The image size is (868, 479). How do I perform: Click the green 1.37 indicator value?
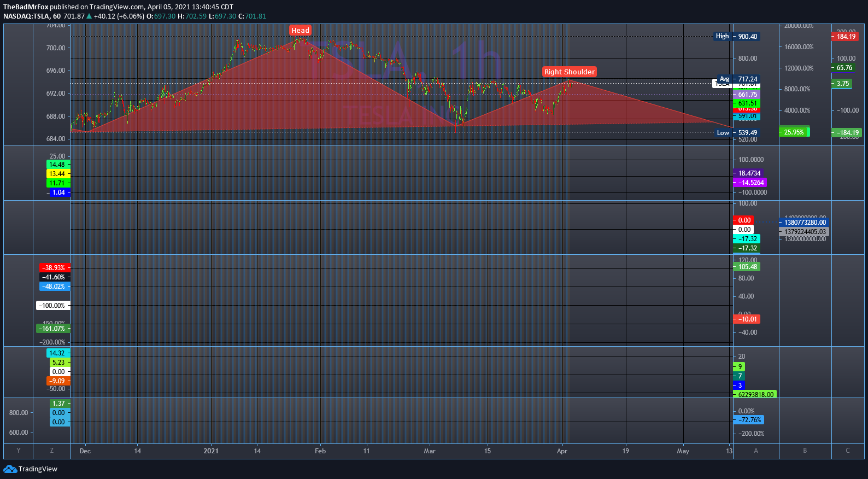pos(60,404)
